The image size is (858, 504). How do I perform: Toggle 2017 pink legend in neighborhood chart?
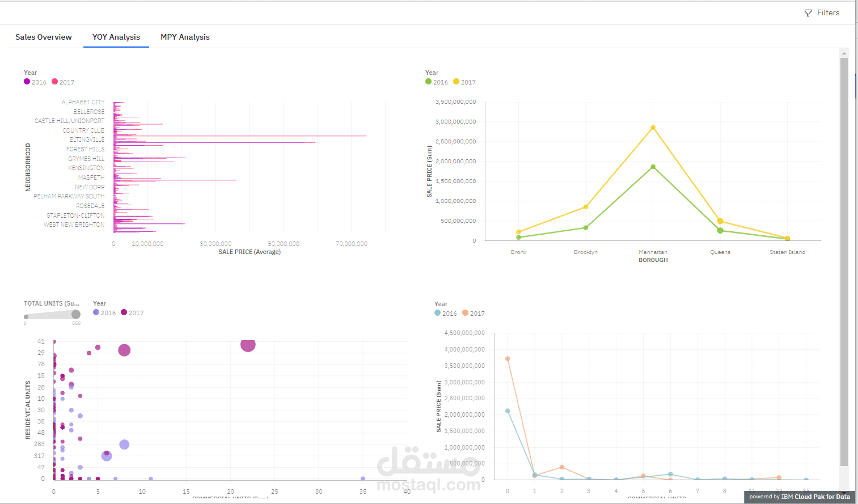click(63, 82)
